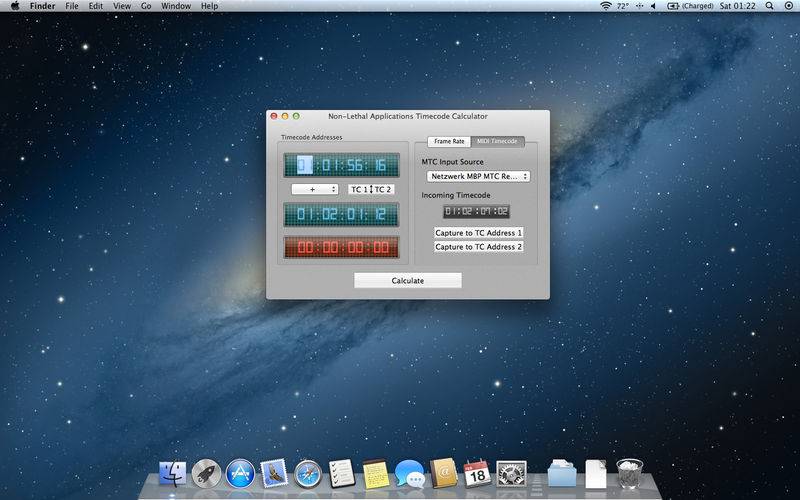Image resolution: width=800 pixels, height=500 pixels.
Task: Click Capture to TC Address 2
Action: (479, 247)
